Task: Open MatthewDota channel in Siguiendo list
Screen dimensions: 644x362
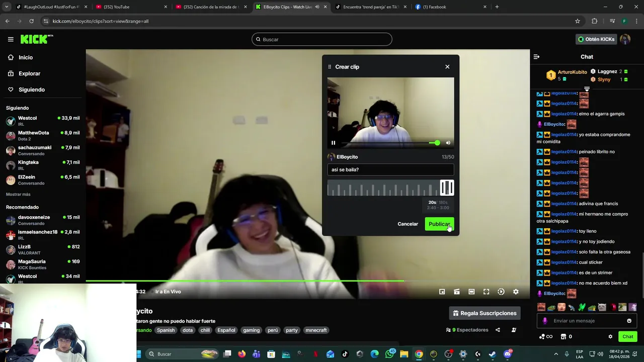Action: pos(43,136)
